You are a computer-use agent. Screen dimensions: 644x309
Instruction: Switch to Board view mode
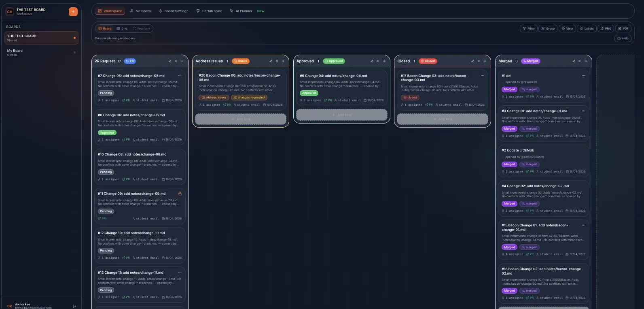click(105, 29)
